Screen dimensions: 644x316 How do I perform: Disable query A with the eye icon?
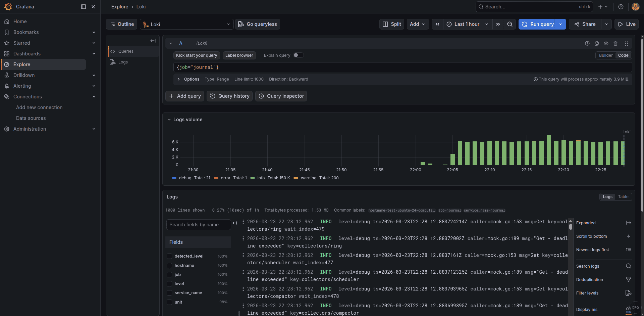click(x=606, y=43)
